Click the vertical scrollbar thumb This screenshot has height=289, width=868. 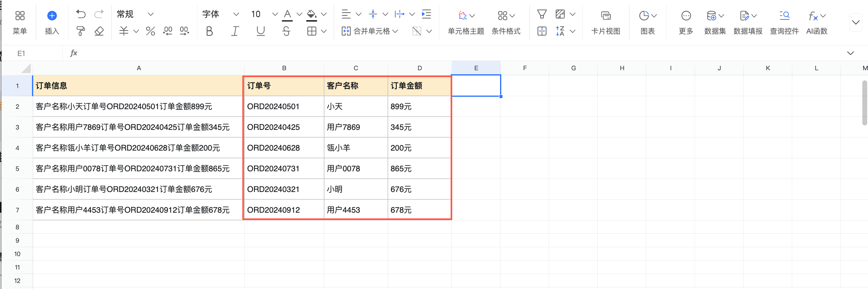(x=864, y=103)
